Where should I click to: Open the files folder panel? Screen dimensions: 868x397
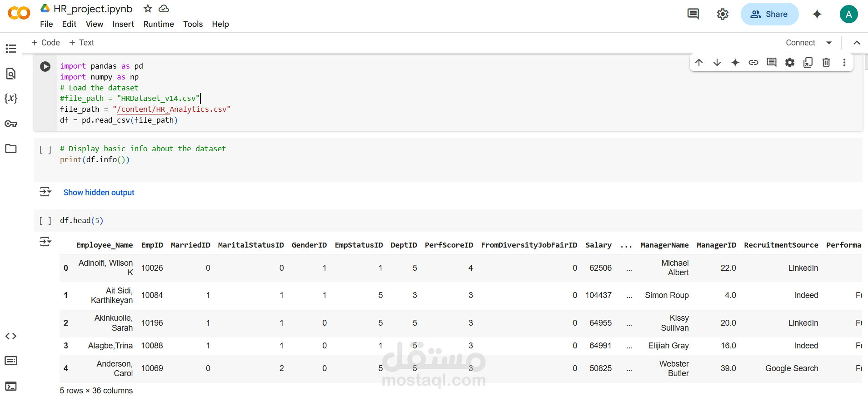[11, 149]
